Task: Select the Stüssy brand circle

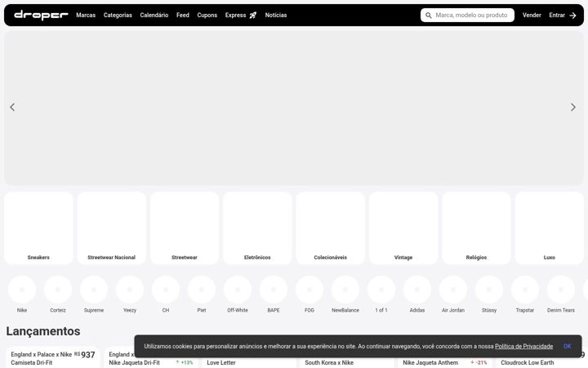Action: [x=489, y=289]
